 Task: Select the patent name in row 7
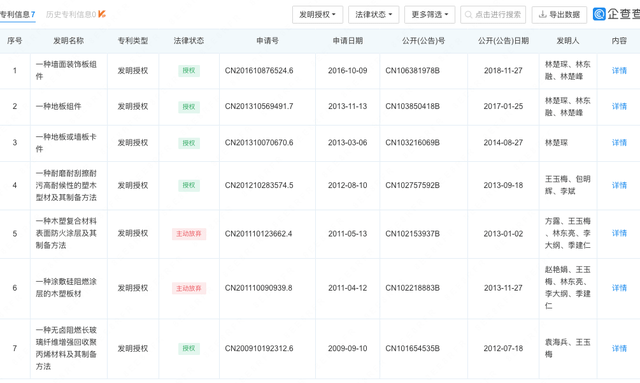66,349
